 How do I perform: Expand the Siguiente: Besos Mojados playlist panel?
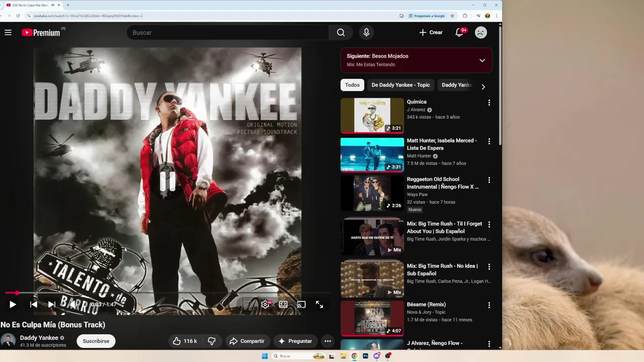click(482, 60)
